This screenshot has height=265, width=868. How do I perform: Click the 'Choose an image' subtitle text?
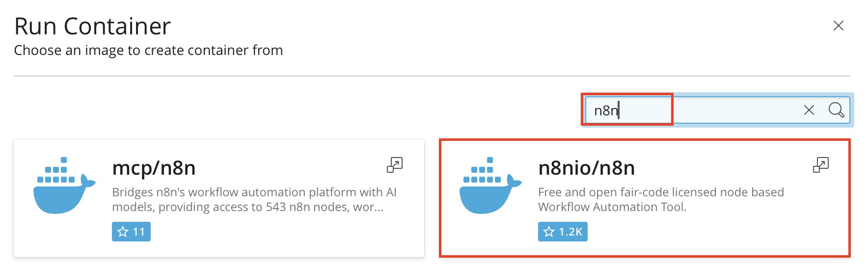coord(148,50)
